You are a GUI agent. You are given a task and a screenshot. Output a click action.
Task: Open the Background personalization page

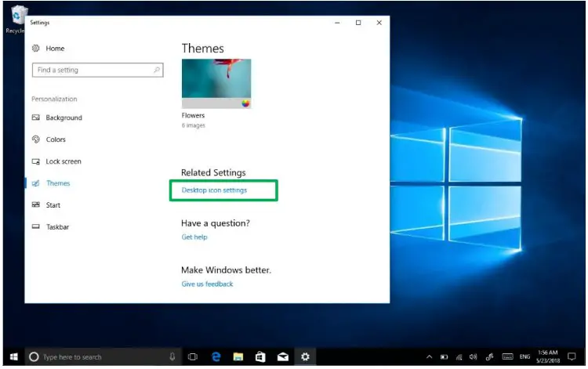57,118
